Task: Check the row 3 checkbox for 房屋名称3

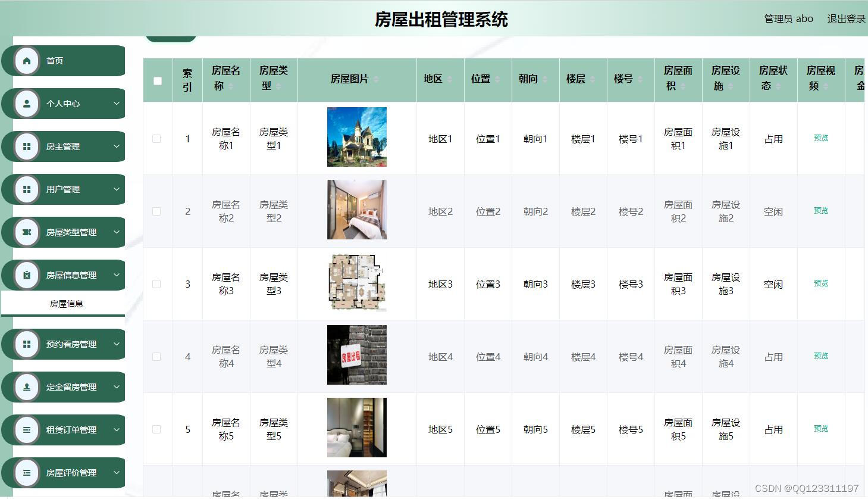Action: (x=156, y=284)
